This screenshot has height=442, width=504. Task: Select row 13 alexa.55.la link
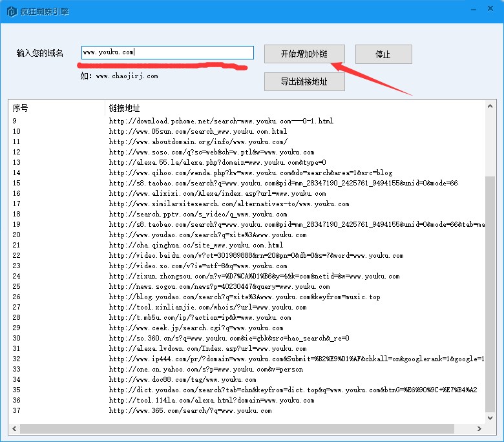[x=217, y=162]
